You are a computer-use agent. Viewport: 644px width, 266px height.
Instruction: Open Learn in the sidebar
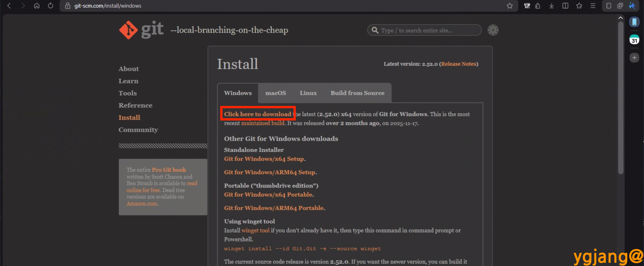click(x=128, y=81)
